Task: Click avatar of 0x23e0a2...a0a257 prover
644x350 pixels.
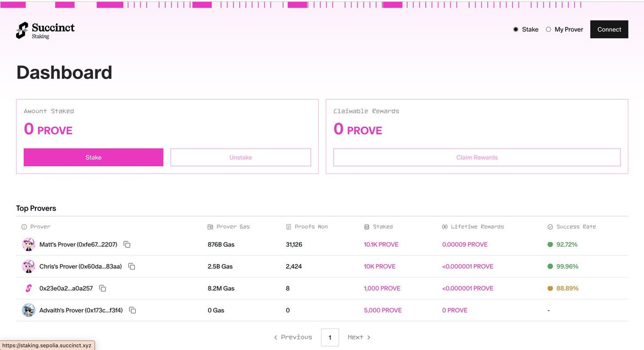Action: tap(28, 288)
